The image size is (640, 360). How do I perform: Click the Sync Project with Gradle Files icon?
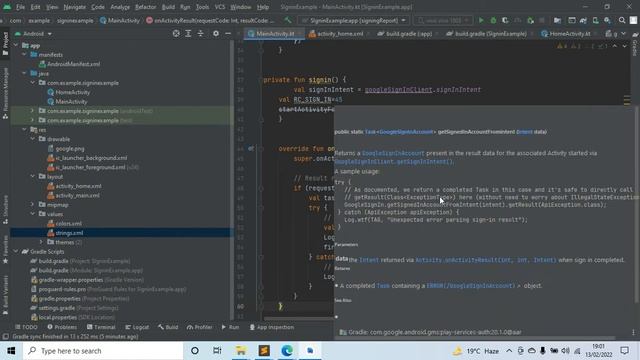[x=583, y=20]
